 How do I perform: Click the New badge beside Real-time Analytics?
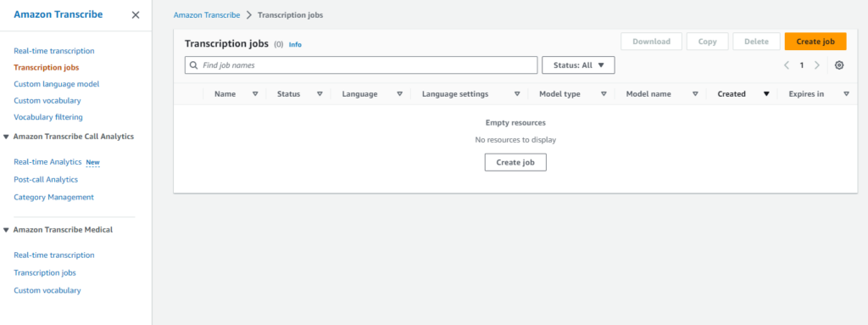[93, 163]
